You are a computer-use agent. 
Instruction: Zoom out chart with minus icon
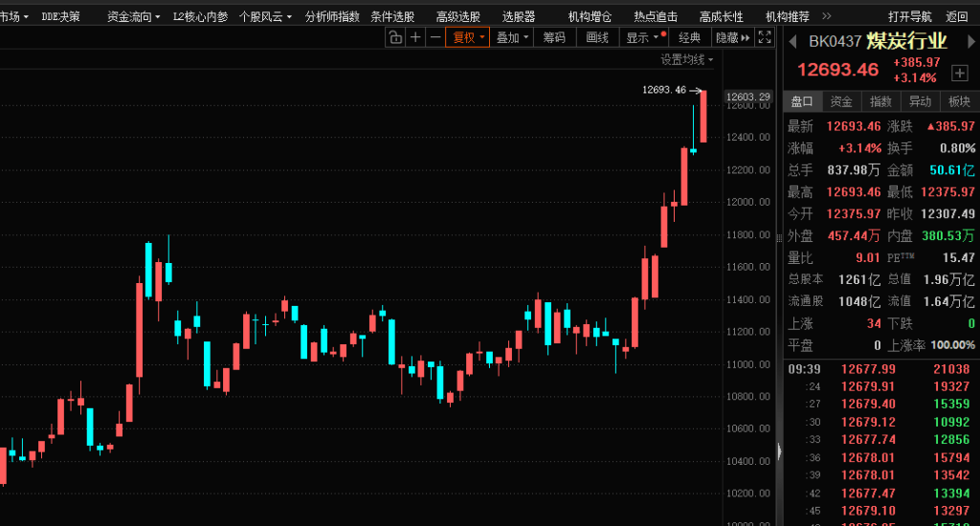[435, 37]
